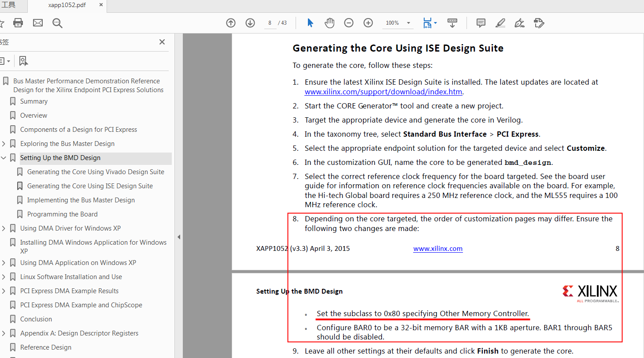Send file by email using envelope icon
This screenshot has width=644, height=358.
(x=38, y=23)
